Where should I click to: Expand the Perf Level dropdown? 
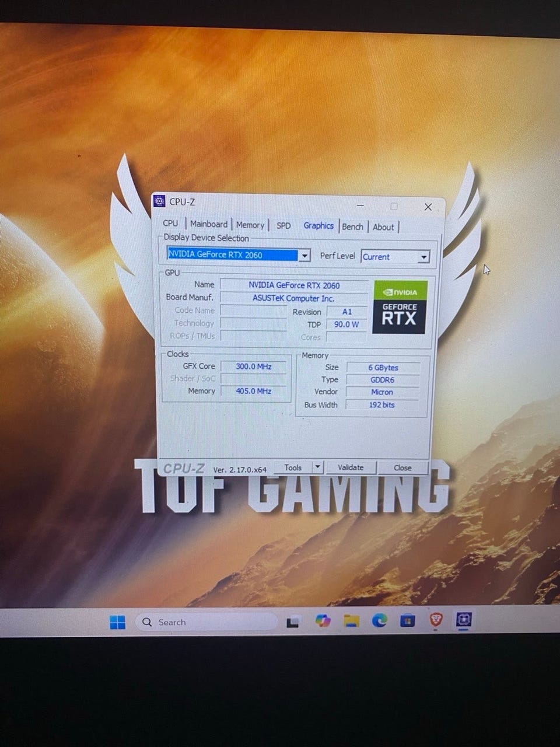pos(423,257)
